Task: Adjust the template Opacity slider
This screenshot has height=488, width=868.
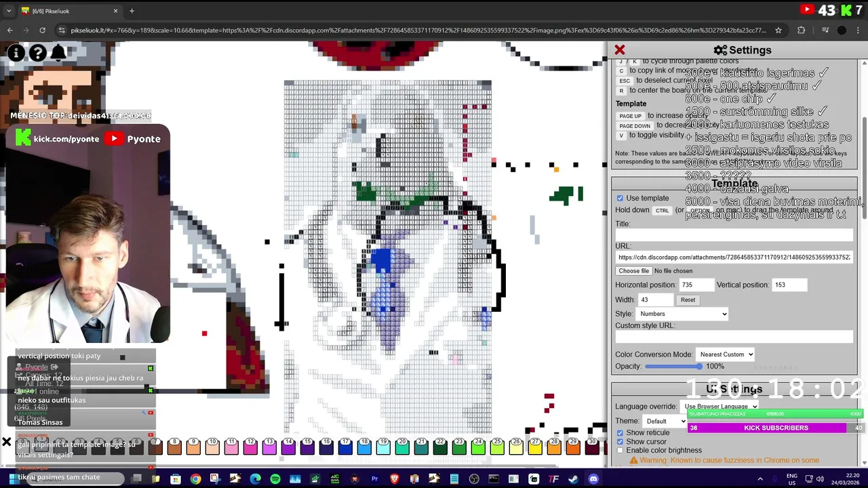Action: click(x=673, y=367)
